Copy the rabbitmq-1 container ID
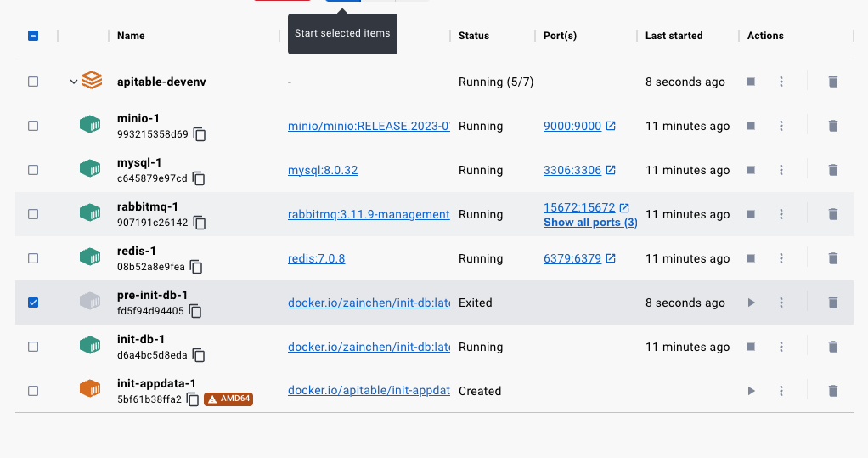Screen dimensions: 868x458 [x=200, y=223]
